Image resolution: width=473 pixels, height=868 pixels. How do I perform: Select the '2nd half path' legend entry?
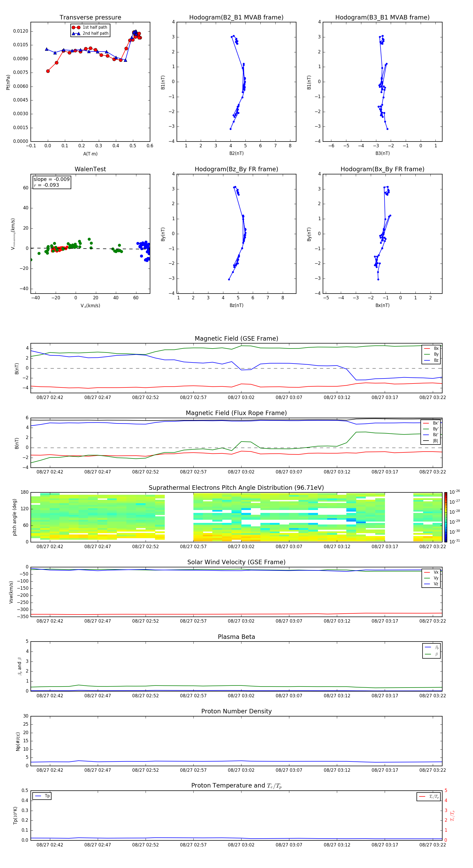click(91, 33)
